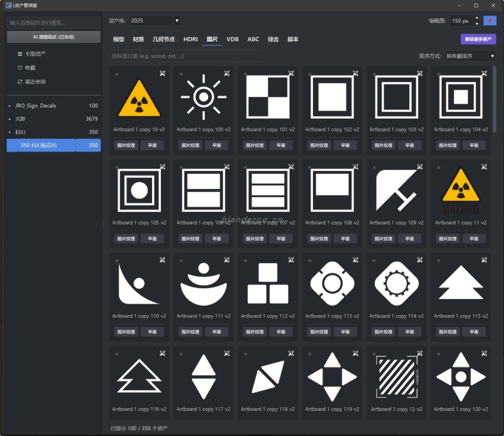The width and height of the screenshot is (504, 436).
Task: Collapse the 科幻 category arrow
Action: pos(9,132)
